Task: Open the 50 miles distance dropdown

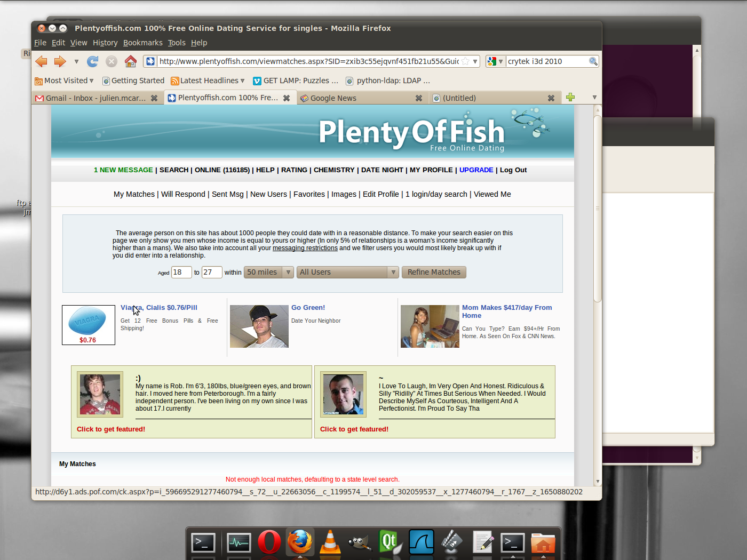Action: click(x=269, y=273)
